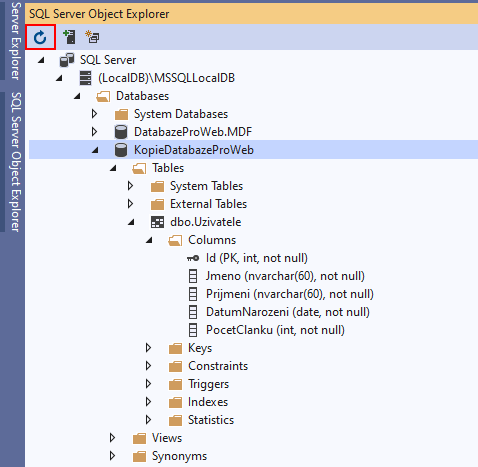This screenshot has height=467, width=478.
Task: Select the Statistics label
Action: click(x=211, y=420)
